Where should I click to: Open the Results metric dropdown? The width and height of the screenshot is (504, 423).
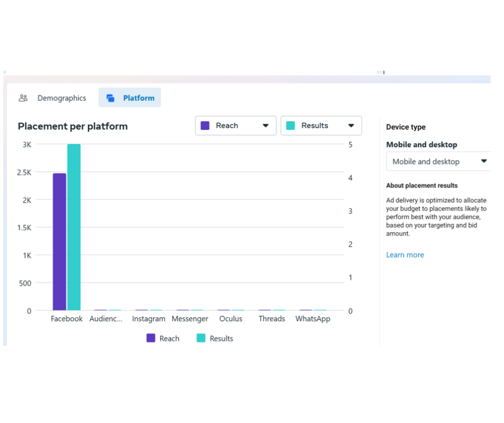pos(321,126)
